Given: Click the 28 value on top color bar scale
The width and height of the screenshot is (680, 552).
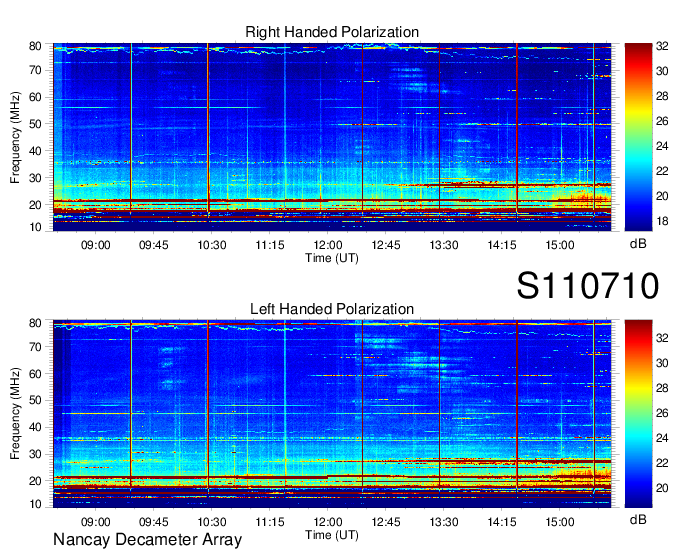Looking at the screenshot, I should (662, 96).
